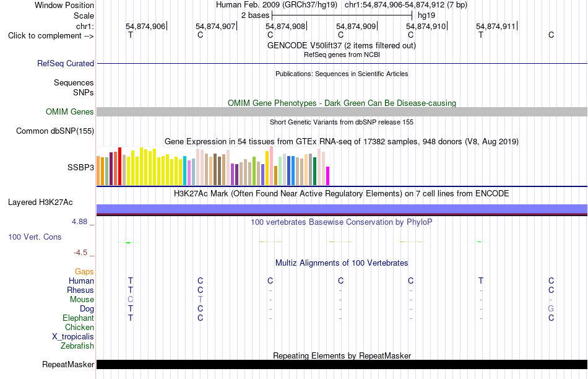Open "Publications: Sequences in Scientific Articles" title
Screen dimensions: 588x379
(x=342, y=74)
